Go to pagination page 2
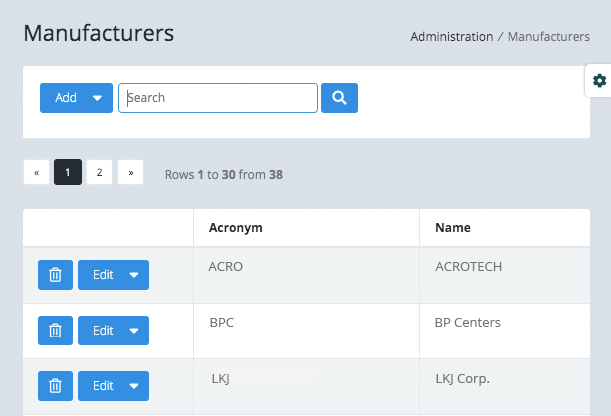This screenshot has height=416, width=611. pyautogui.click(x=99, y=172)
